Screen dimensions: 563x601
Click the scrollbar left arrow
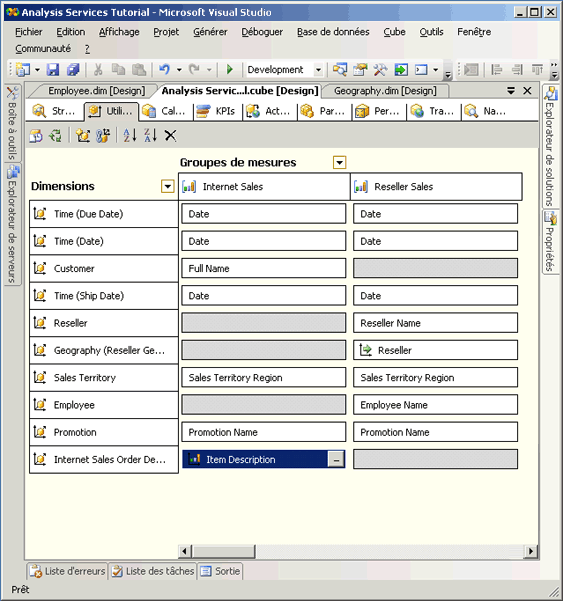(185, 551)
